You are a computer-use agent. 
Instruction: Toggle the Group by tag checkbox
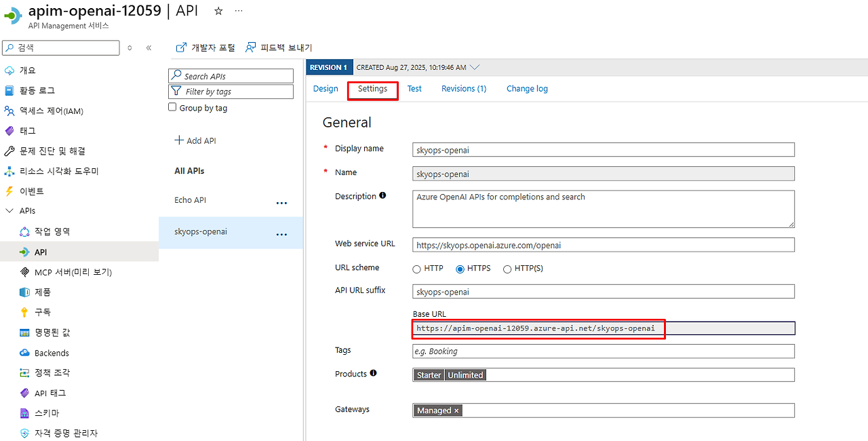(x=172, y=107)
